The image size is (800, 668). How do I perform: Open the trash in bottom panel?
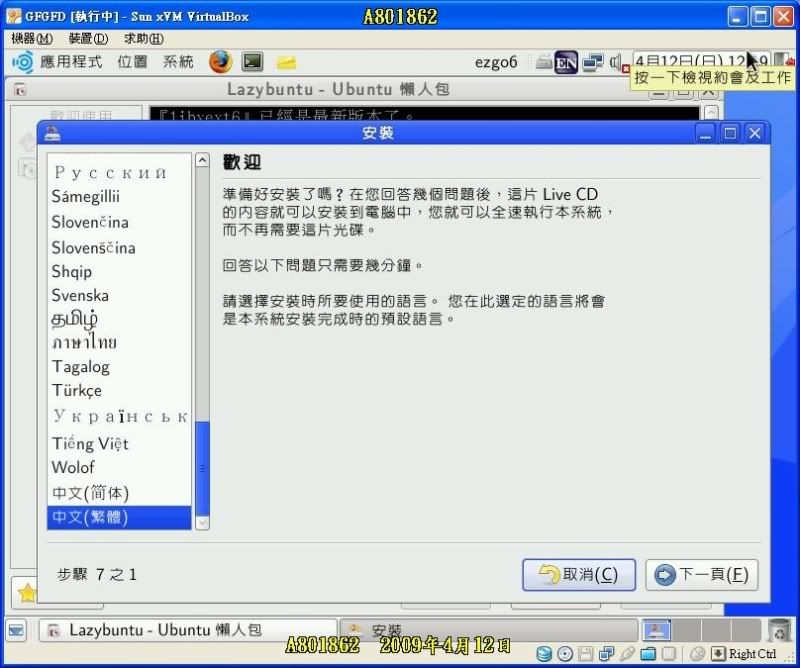[779, 630]
